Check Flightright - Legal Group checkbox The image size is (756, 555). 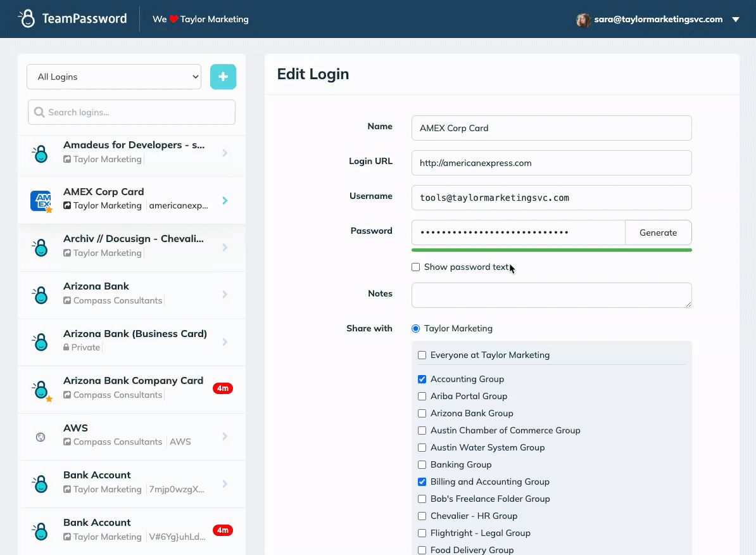click(422, 533)
